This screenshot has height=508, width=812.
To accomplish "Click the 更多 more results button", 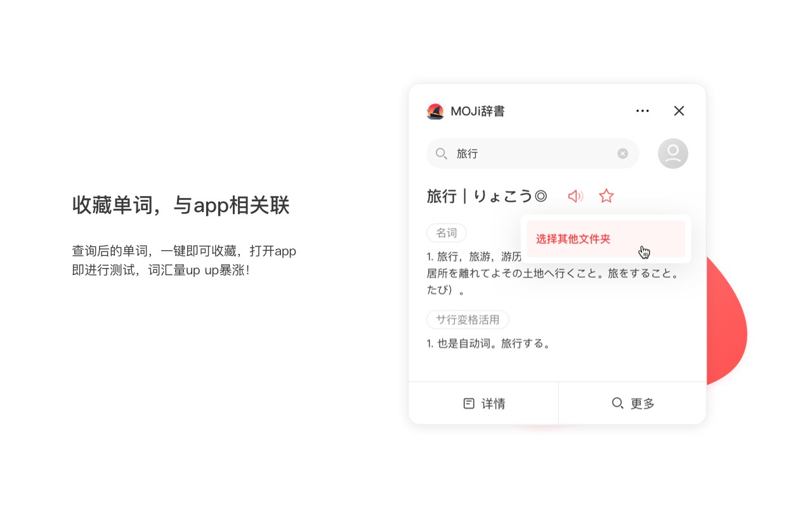I will (632, 403).
